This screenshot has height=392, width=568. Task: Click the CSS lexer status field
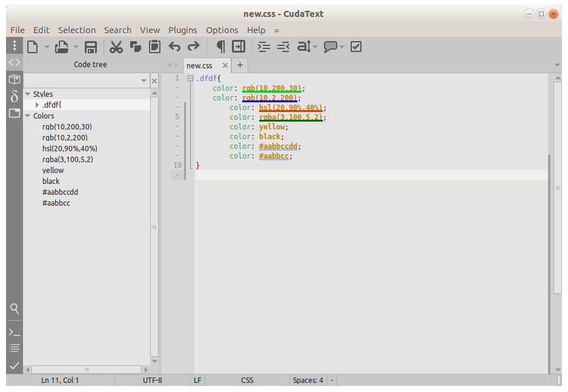247,381
